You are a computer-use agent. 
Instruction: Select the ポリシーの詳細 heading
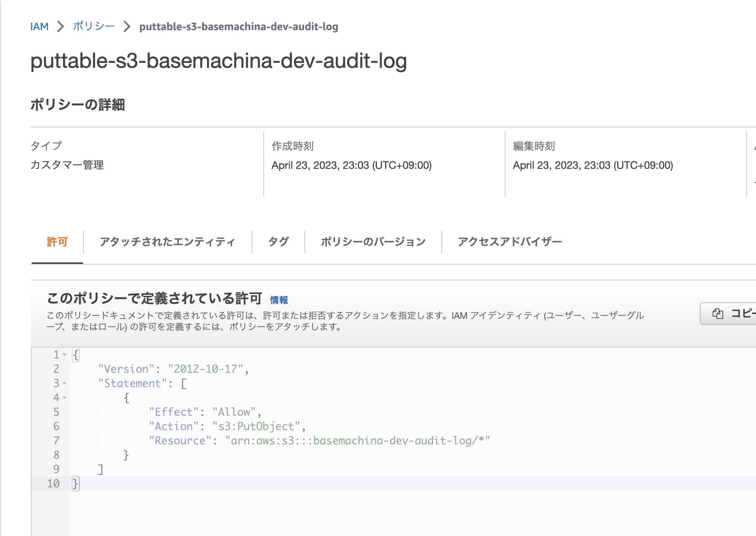tap(78, 104)
